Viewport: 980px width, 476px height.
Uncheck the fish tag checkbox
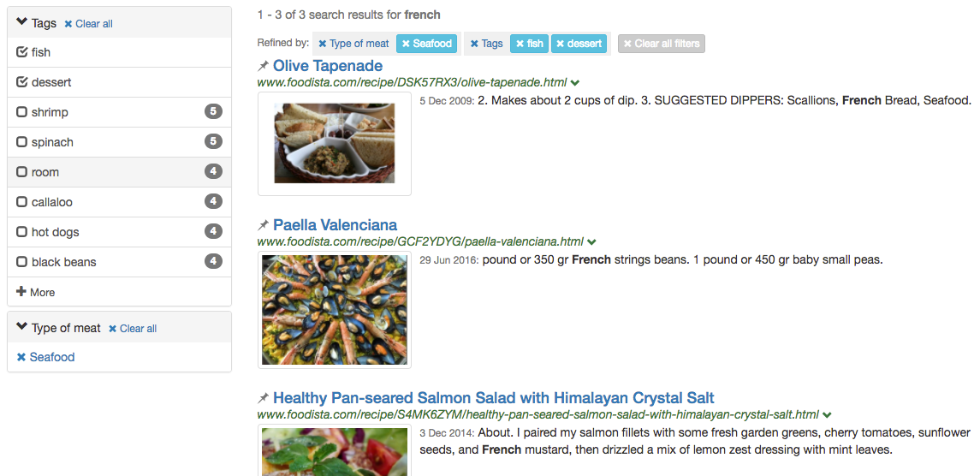22,52
